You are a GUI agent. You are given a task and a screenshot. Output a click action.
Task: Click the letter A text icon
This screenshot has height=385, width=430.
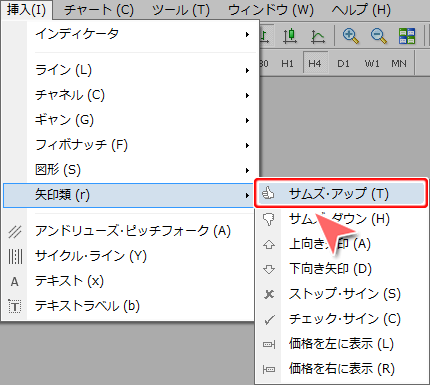click(x=15, y=282)
